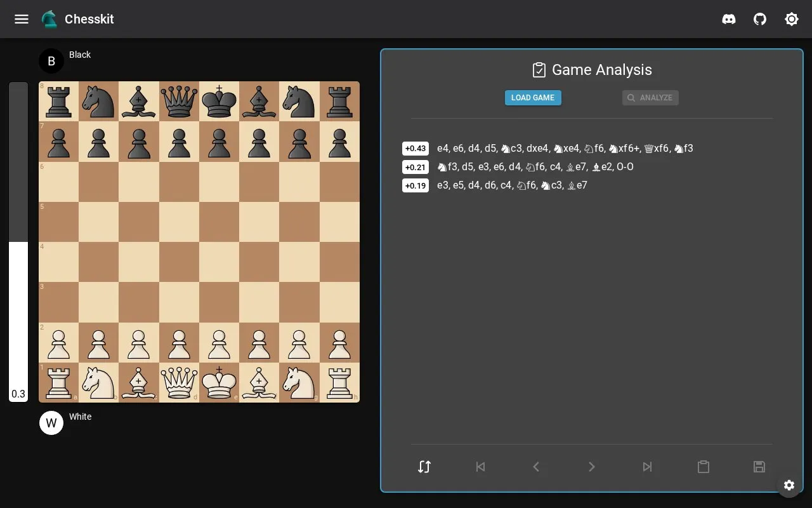The width and height of the screenshot is (812, 508).
Task: Select the white queen on d1
Action: point(179,382)
